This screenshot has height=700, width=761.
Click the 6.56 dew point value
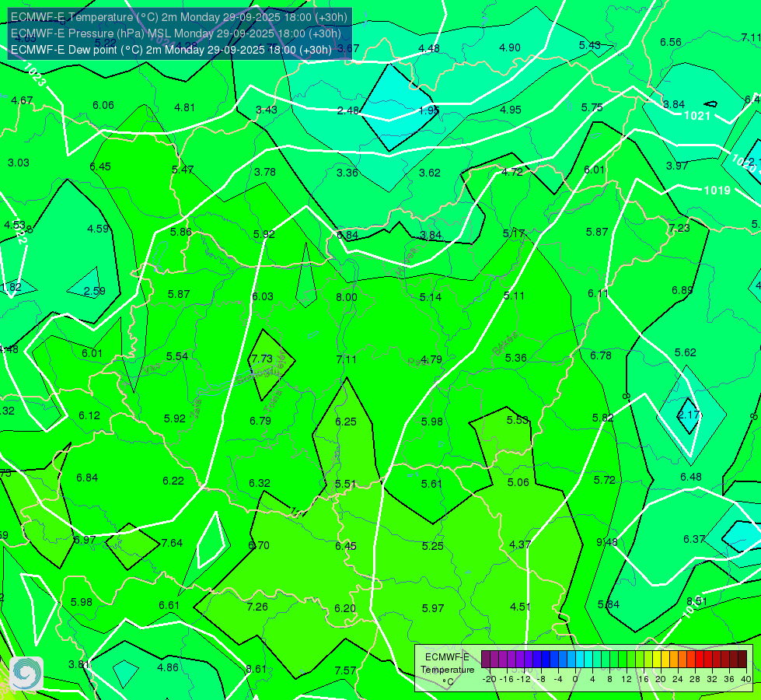tap(671, 42)
